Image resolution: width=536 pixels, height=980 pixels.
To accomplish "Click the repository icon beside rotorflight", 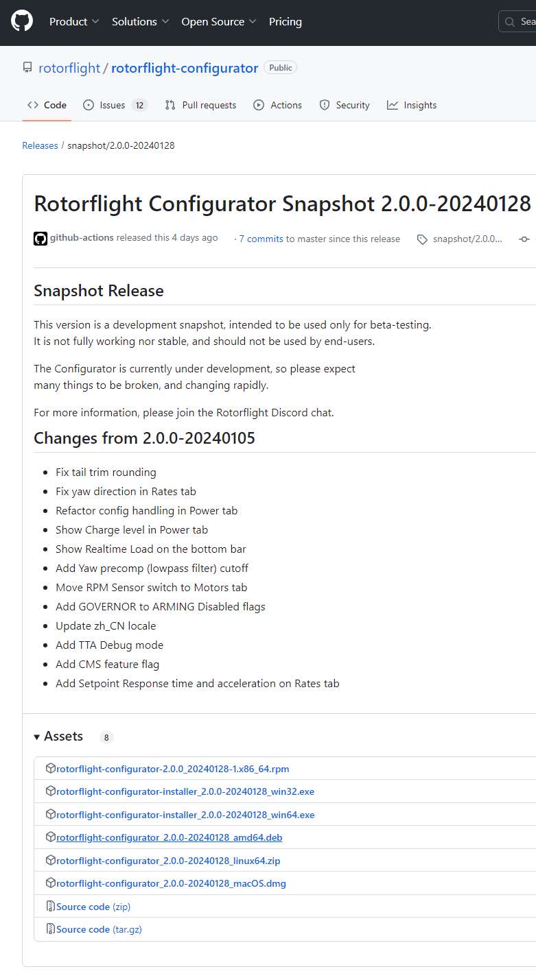I will click(x=27, y=68).
